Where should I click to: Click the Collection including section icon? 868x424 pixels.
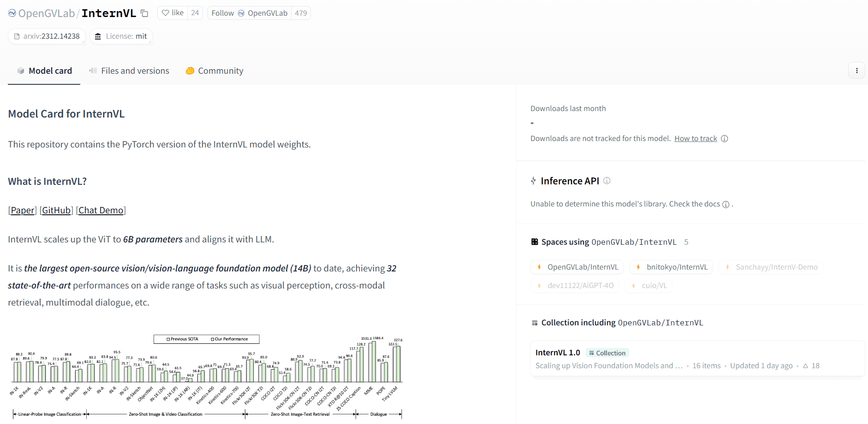coord(535,323)
